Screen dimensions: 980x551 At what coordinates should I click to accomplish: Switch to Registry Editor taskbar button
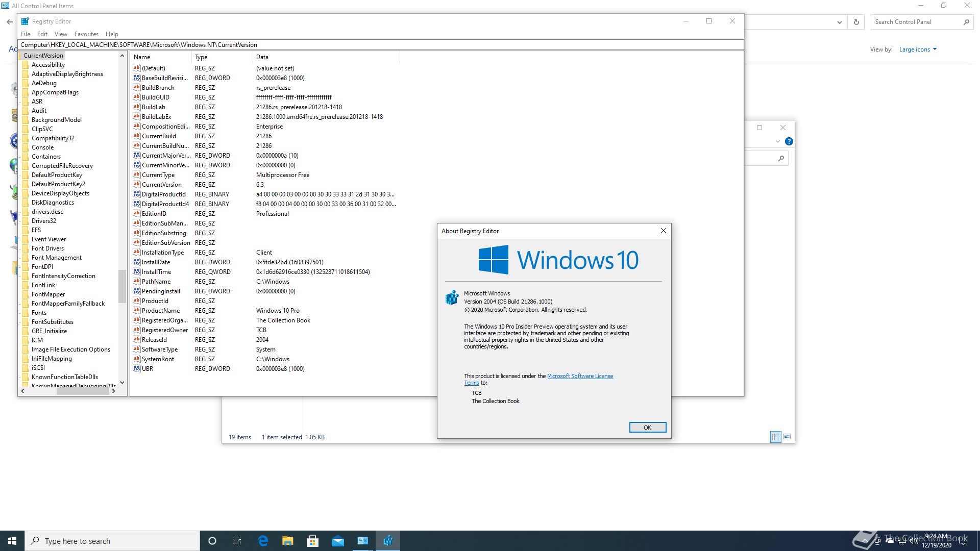tap(388, 541)
